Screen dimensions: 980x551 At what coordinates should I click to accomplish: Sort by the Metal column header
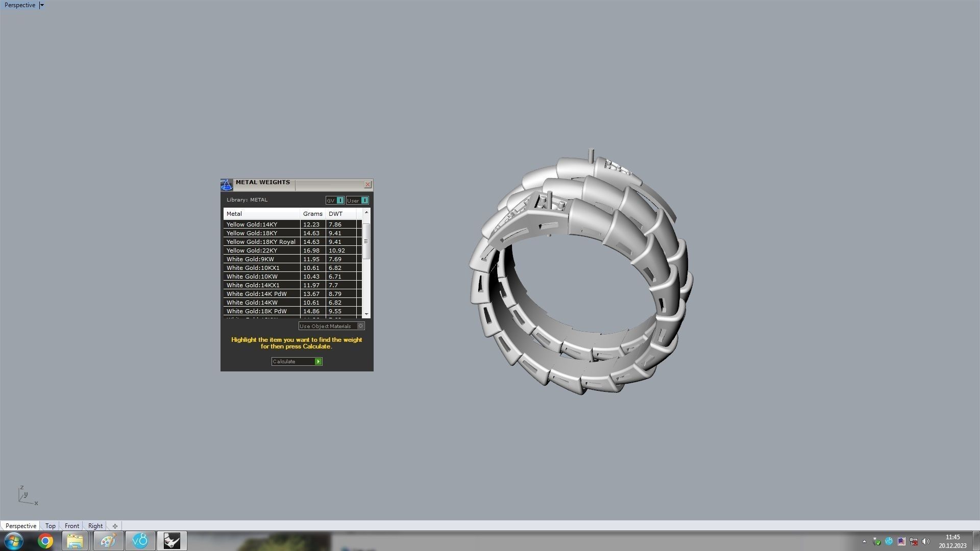[x=261, y=214]
